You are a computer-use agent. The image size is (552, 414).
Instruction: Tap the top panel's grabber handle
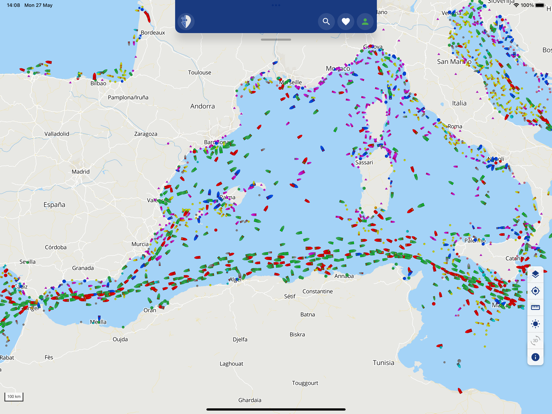pyautogui.click(x=276, y=39)
